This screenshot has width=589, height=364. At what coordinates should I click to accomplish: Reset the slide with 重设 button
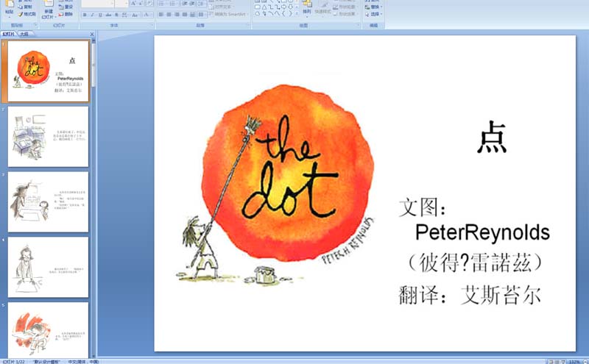66,7
